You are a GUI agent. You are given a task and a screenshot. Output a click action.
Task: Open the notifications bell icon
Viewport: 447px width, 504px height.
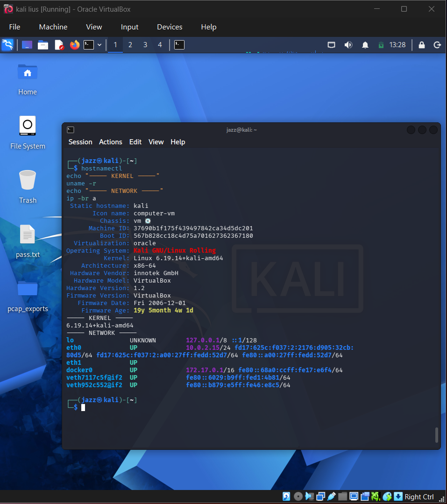tap(365, 45)
